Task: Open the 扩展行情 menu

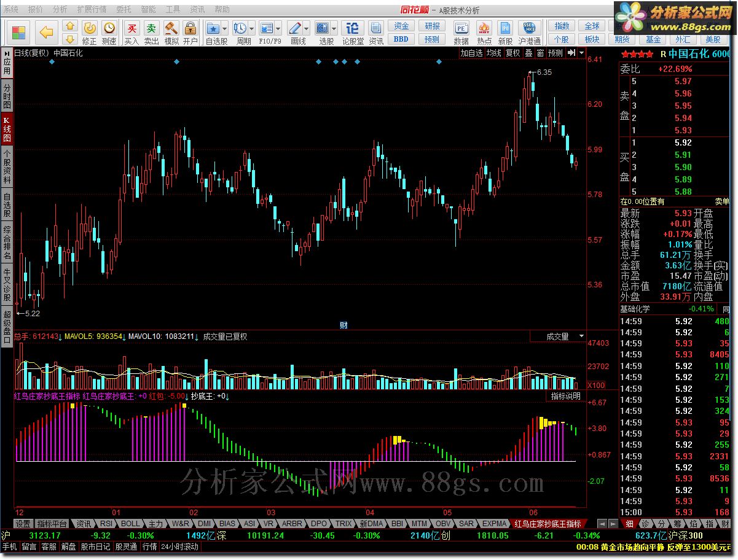Action: [92, 10]
